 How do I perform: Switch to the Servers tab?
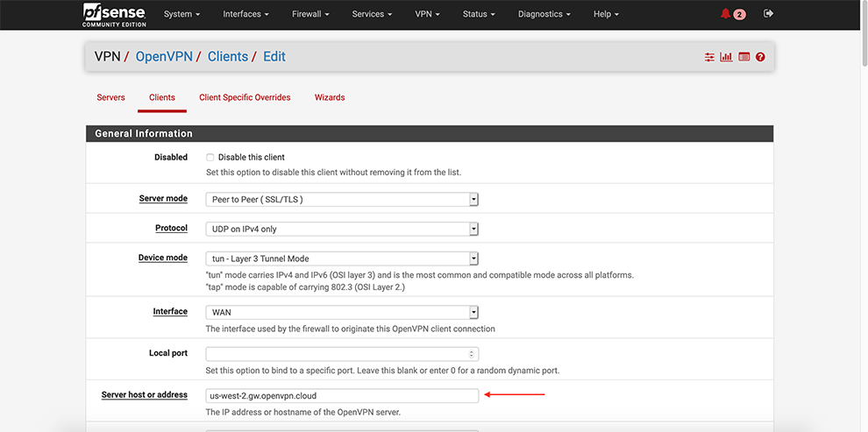[x=110, y=97]
